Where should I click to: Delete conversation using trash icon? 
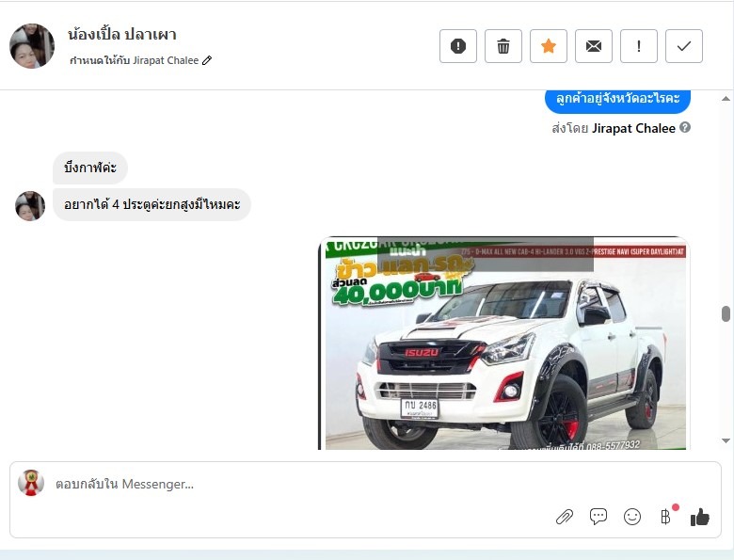click(503, 46)
